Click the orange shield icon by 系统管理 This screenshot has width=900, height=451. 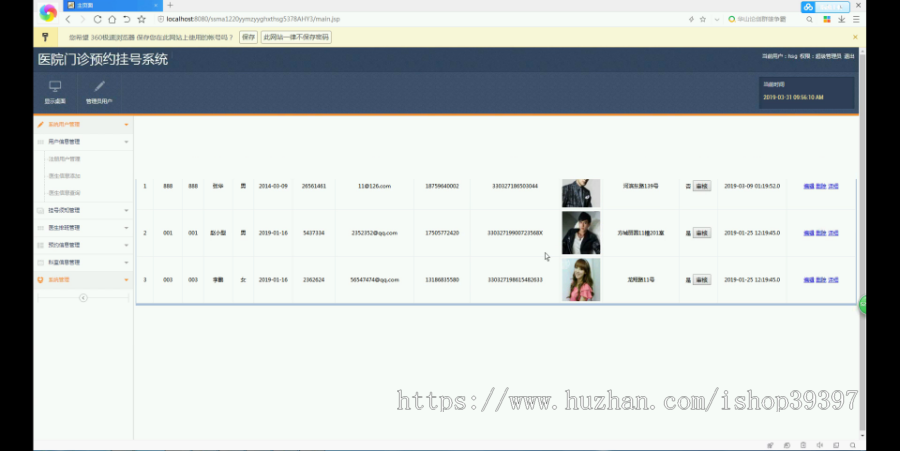pyautogui.click(x=40, y=280)
